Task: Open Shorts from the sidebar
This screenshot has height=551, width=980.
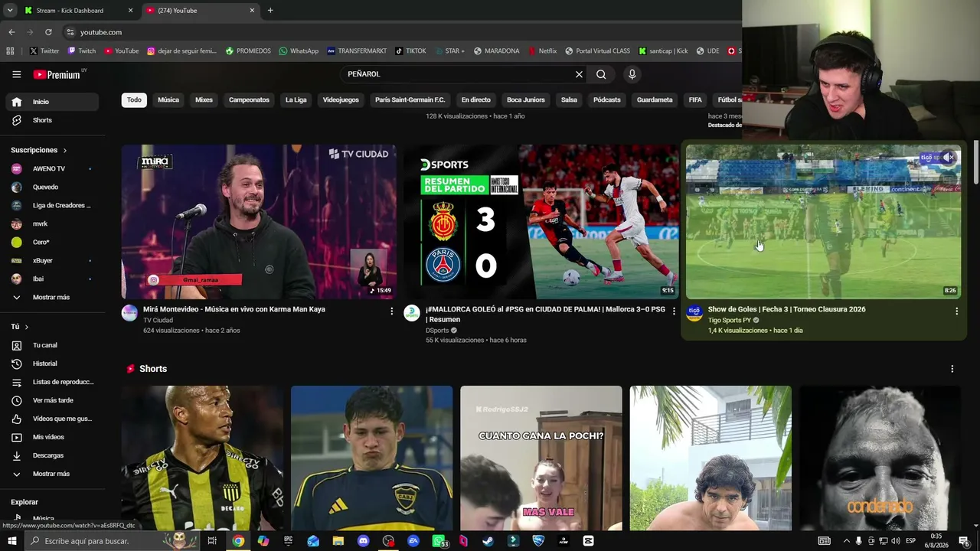Action: 52,120
